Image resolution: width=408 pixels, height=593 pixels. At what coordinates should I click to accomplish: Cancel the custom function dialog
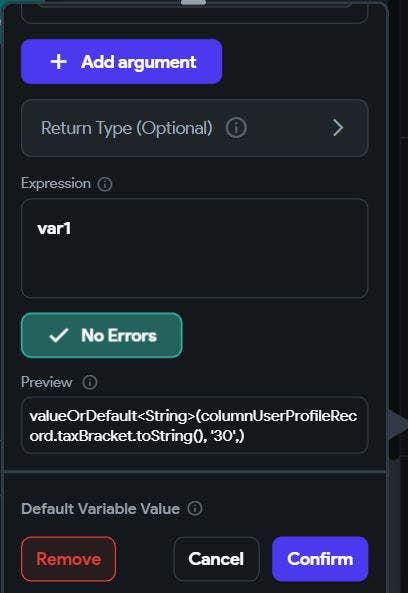[x=216, y=559]
